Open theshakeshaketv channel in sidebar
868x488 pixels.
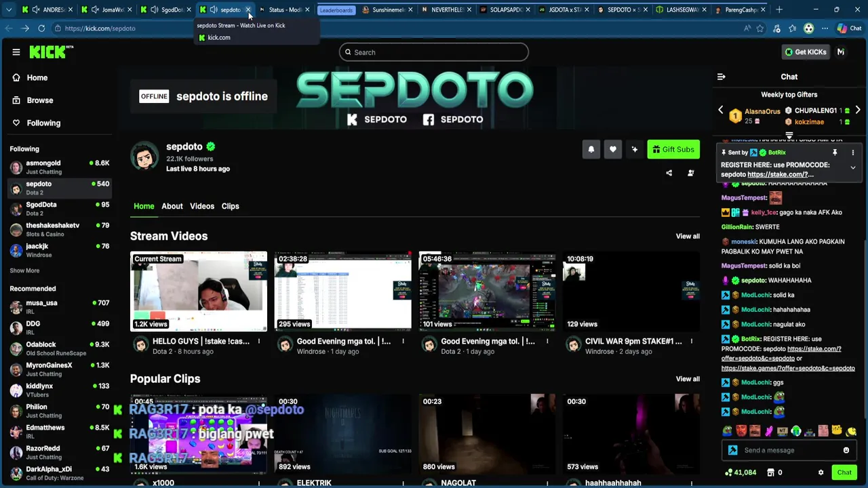59,229
